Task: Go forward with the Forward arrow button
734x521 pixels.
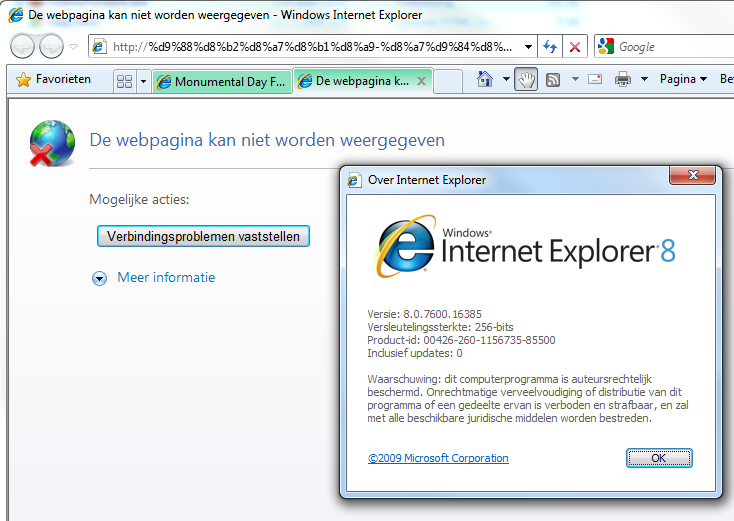Action: (51, 46)
